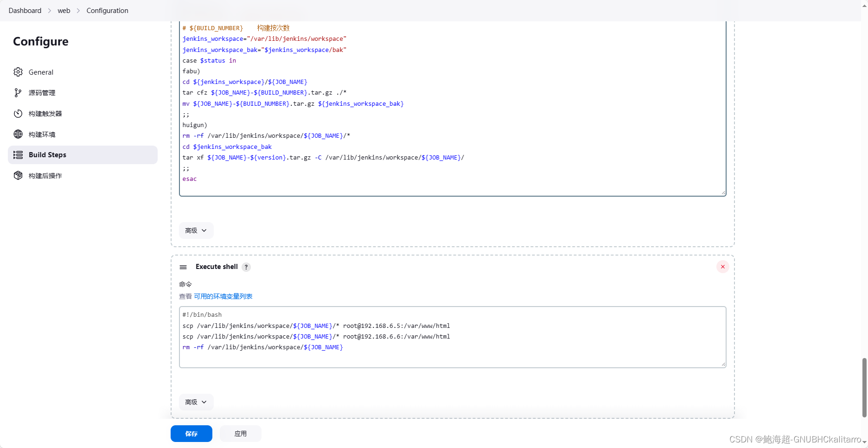The image size is (868, 448).
Task: Open the 可用的环境变量列表 link
Action: point(223,296)
